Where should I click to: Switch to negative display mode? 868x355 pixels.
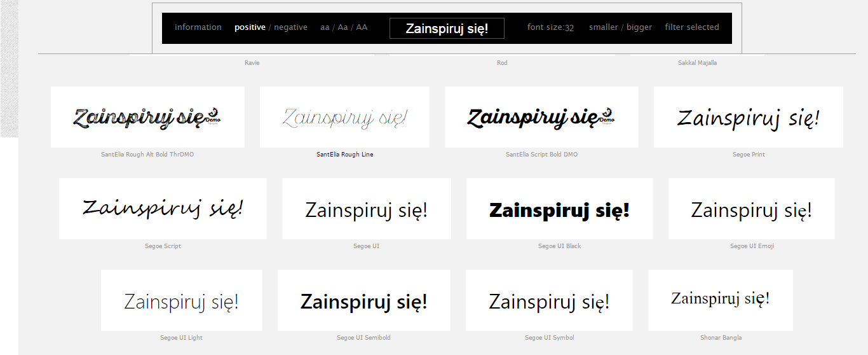click(290, 27)
